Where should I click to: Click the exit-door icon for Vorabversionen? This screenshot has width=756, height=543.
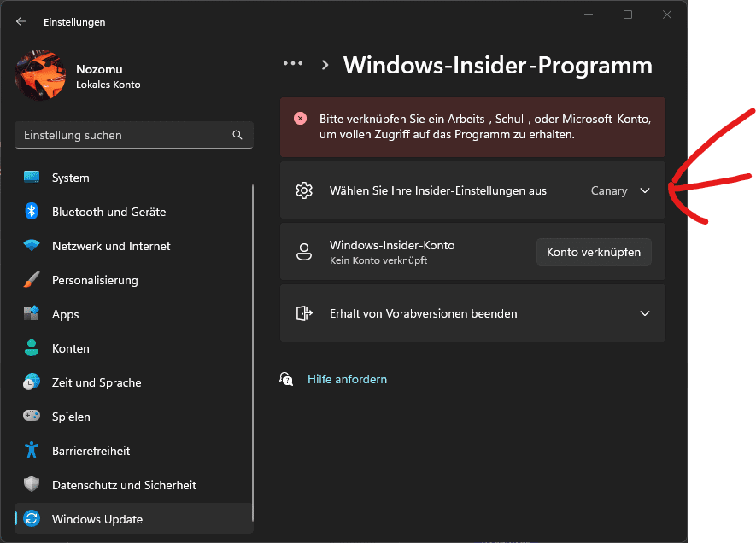click(304, 313)
